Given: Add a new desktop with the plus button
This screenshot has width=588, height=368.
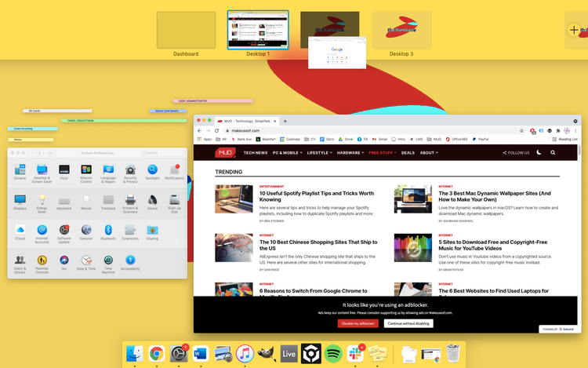Looking at the screenshot, I should [574, 30].
